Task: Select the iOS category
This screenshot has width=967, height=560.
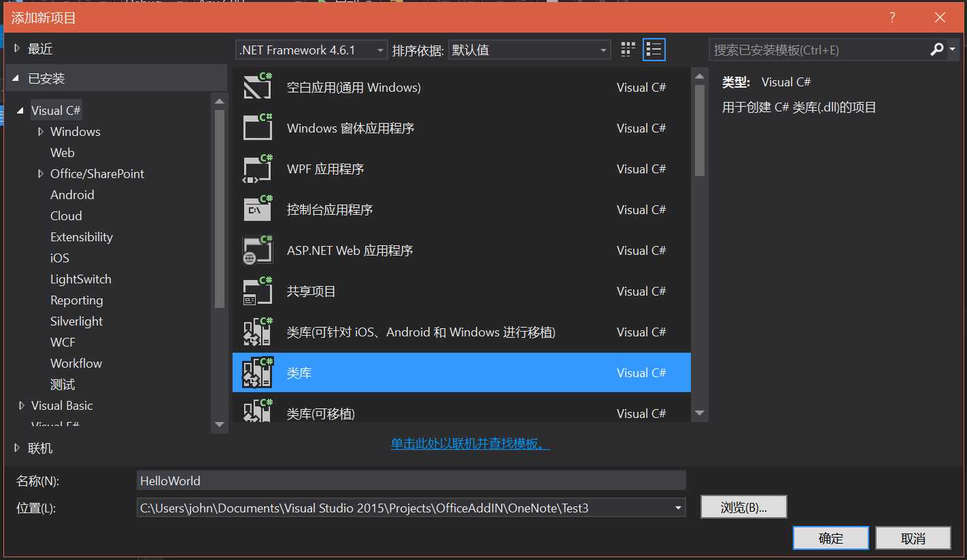Action: click(x=60, y=258)
